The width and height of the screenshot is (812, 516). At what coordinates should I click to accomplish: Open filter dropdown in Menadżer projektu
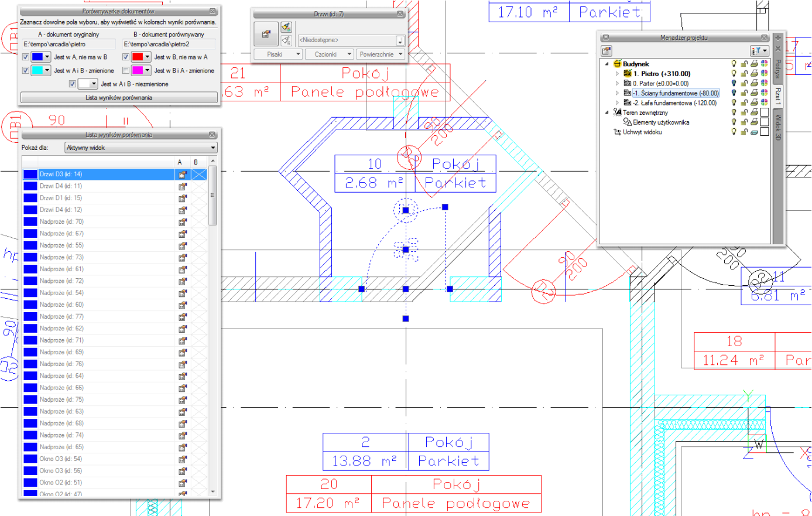[759, 51]
